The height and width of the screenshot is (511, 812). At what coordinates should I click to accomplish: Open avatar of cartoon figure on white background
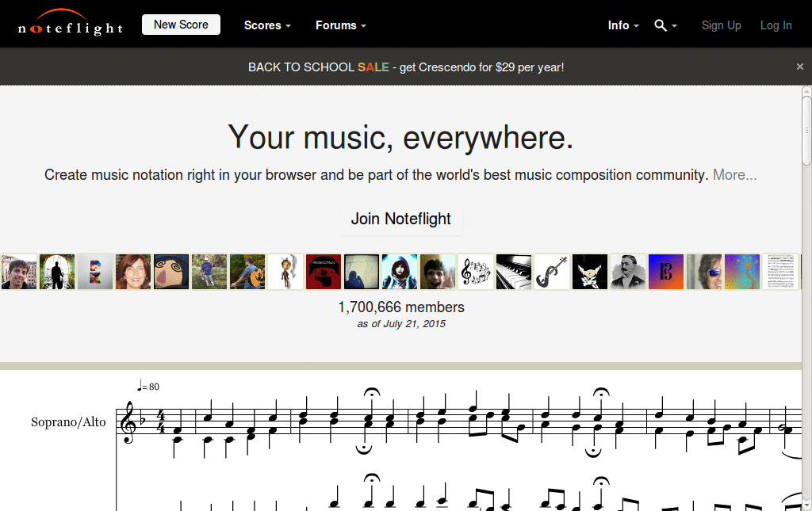click(285, 272)
